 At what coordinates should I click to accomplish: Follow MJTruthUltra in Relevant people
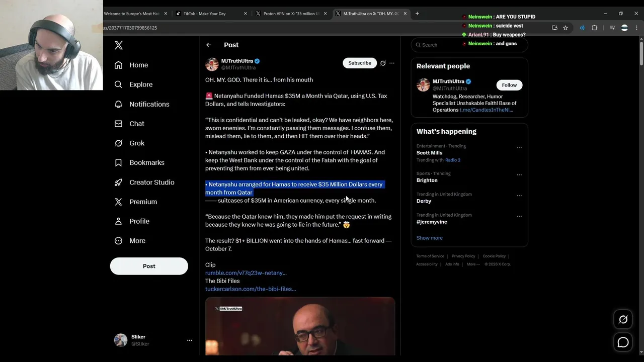pyautogui.click(x=509, y=85)
